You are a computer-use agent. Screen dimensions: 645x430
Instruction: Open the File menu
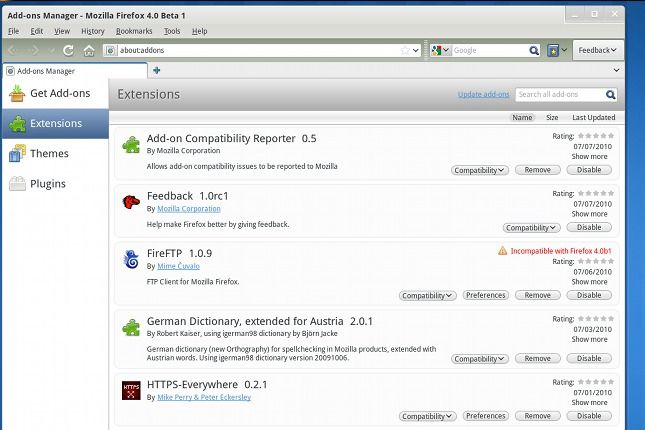(13, 31)
